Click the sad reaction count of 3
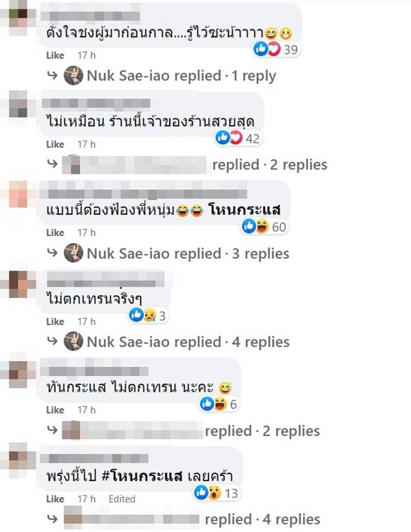The height and width of the screenshot is (532, 411). (148, 316)
